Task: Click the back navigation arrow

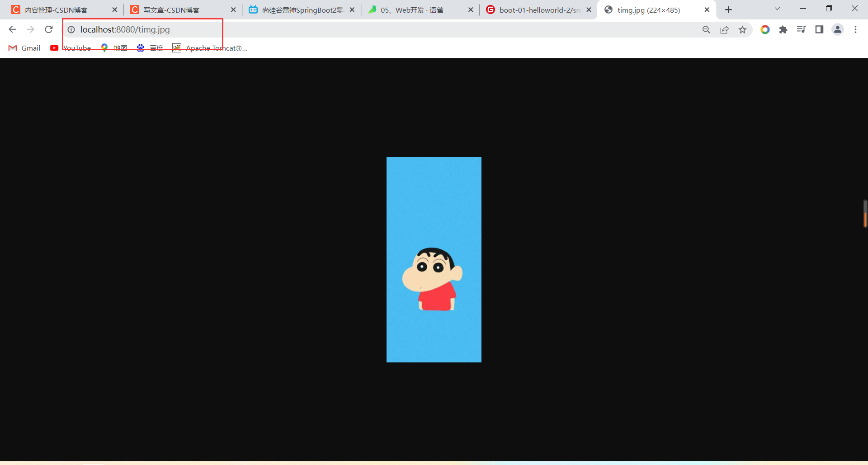Action: tap(12, 29)
